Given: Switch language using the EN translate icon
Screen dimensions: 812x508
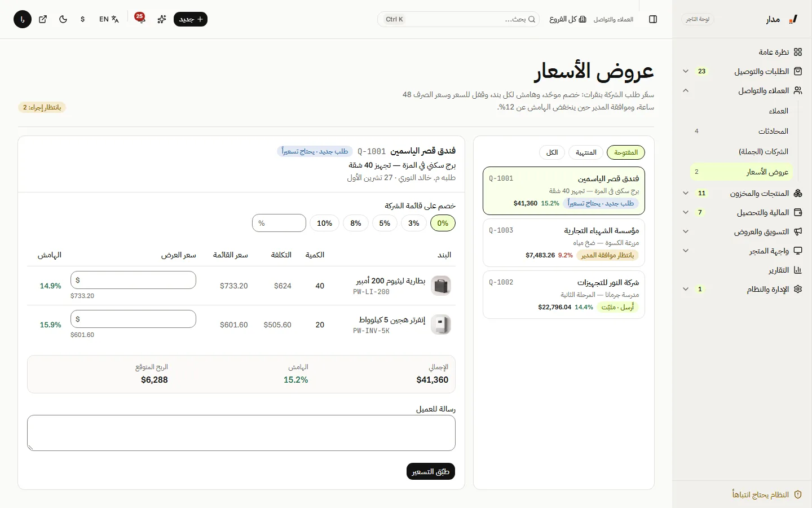Looking at the screenshot, I should click(x=109, y=19).
